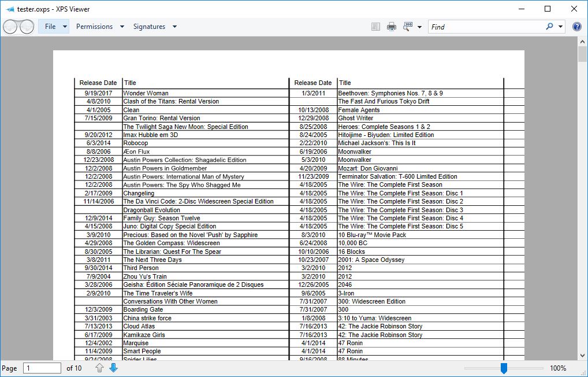
Task: Click 'The Fast And Furious Tokyo Drift'
Action: pos(384,101)
